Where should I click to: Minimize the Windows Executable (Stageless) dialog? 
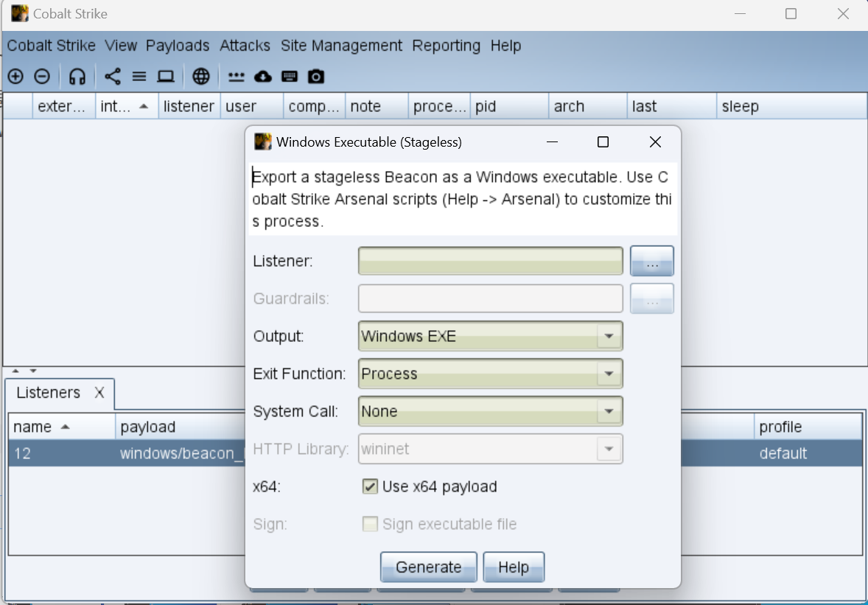pos(552,142)
